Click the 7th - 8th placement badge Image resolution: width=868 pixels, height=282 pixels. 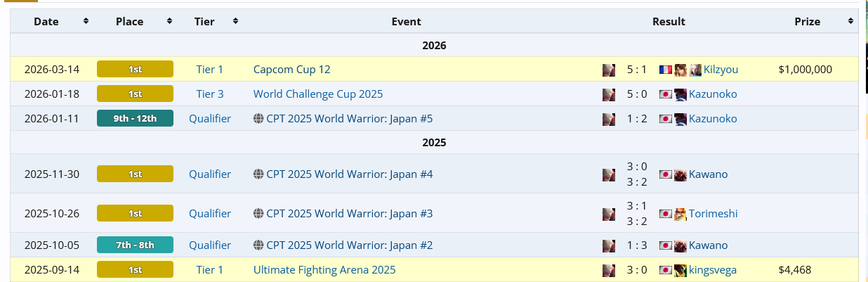135,245
